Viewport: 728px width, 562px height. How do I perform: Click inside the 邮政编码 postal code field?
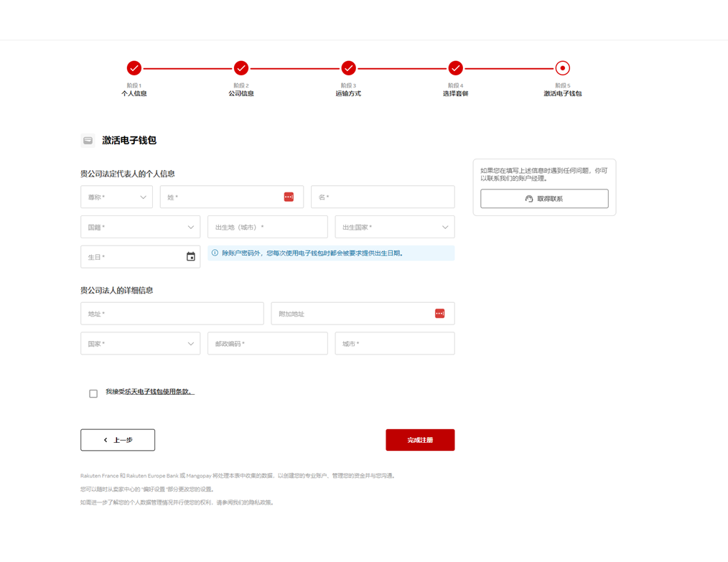pyautogui.click(x=267, y=343)
